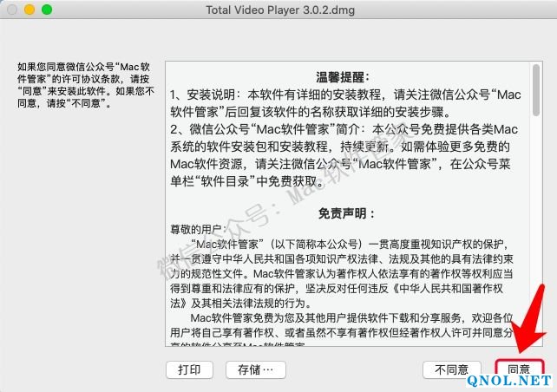Click the paragraph starting “Mac软件管家”（以下简称本公众号）
This screenshot has height=392, width=557.
pyautogui.click(x=342, y=274)
